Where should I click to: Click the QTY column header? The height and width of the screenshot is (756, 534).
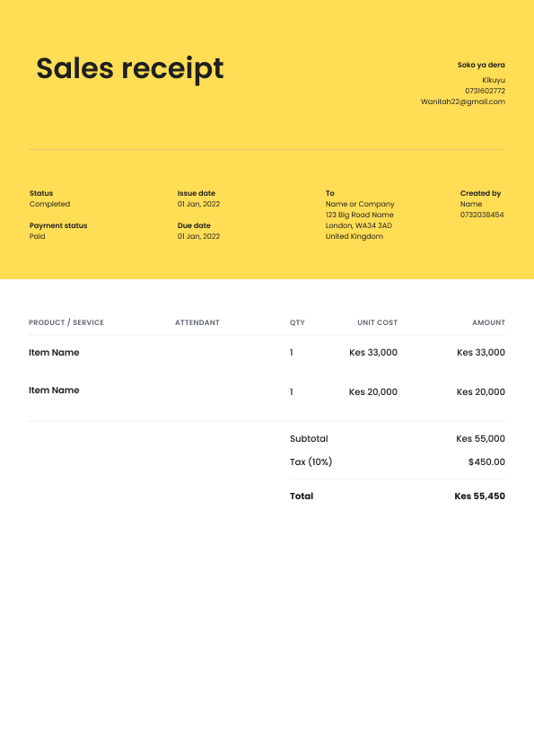[x=297, y=322]
